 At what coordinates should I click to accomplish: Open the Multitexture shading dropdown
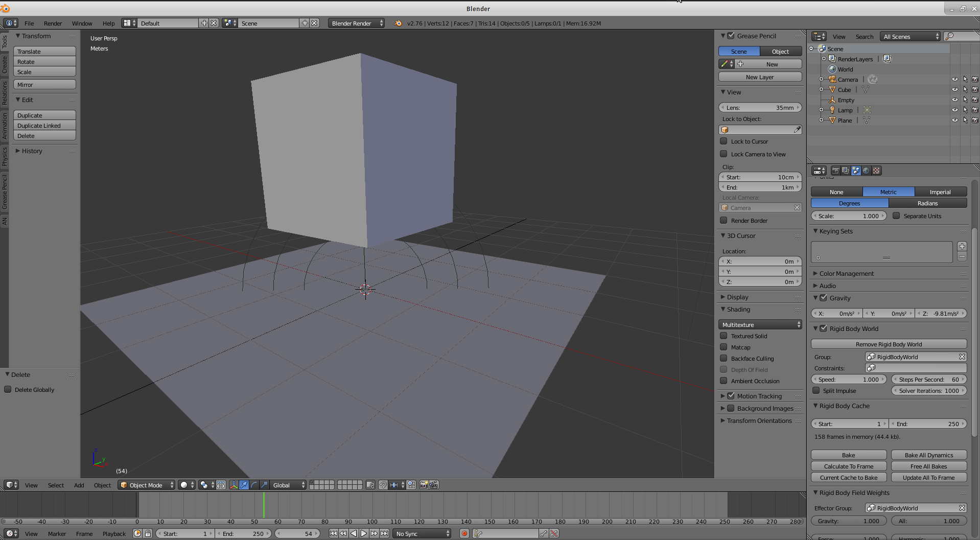(760, 324)
